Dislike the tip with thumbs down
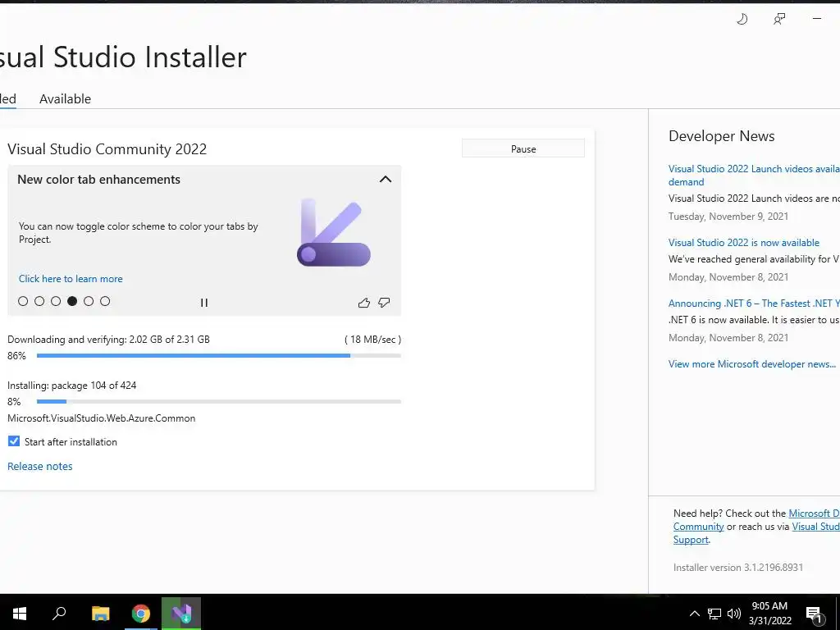 click(x=384, y=303)
